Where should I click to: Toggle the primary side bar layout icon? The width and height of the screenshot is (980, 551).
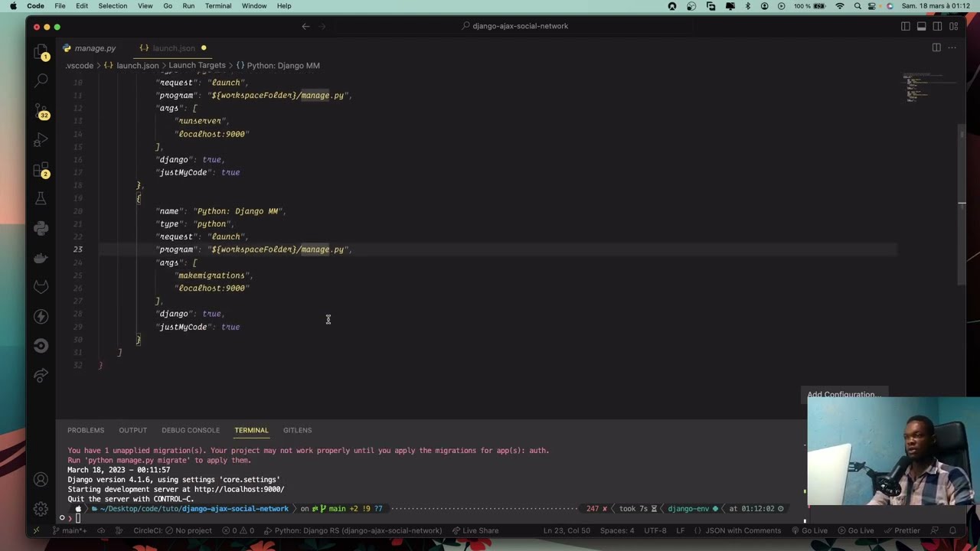point(906,26)
